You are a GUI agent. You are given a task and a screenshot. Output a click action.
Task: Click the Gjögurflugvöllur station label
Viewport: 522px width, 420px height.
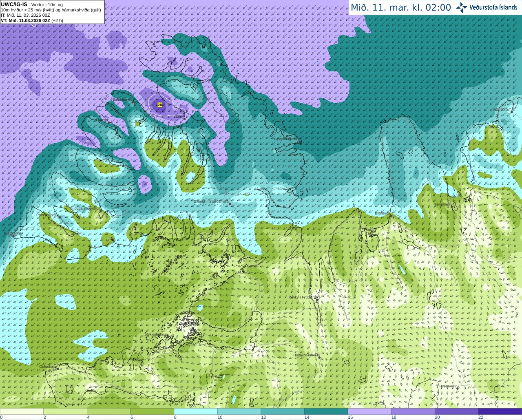point(287,139)
